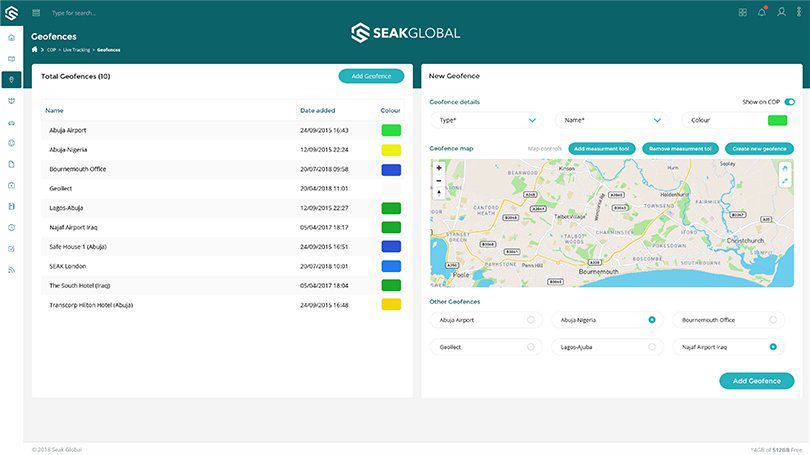Click the hamburger menu icon beside search
This screenshot has height=455, width=810.
click(x=37, y=13)
